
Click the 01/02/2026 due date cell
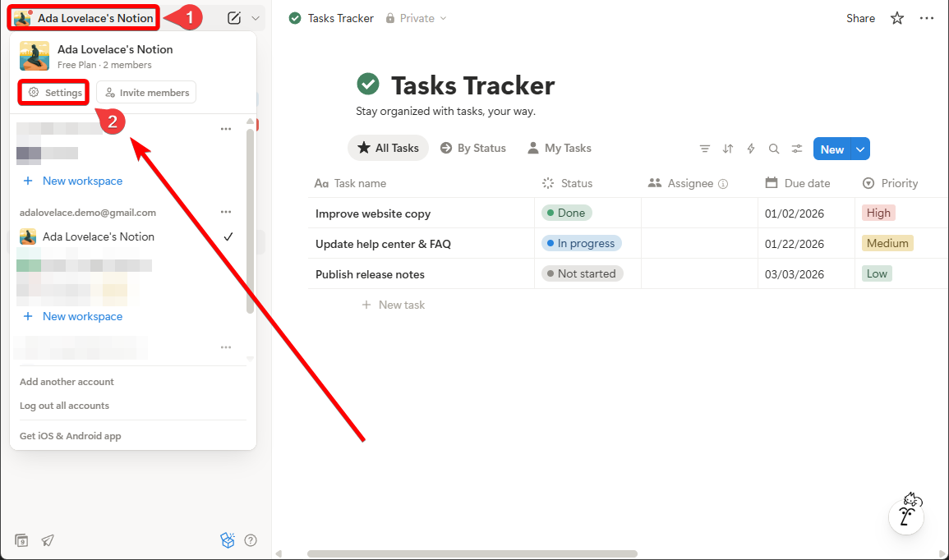pyautogui.click(x=806, y=213)
